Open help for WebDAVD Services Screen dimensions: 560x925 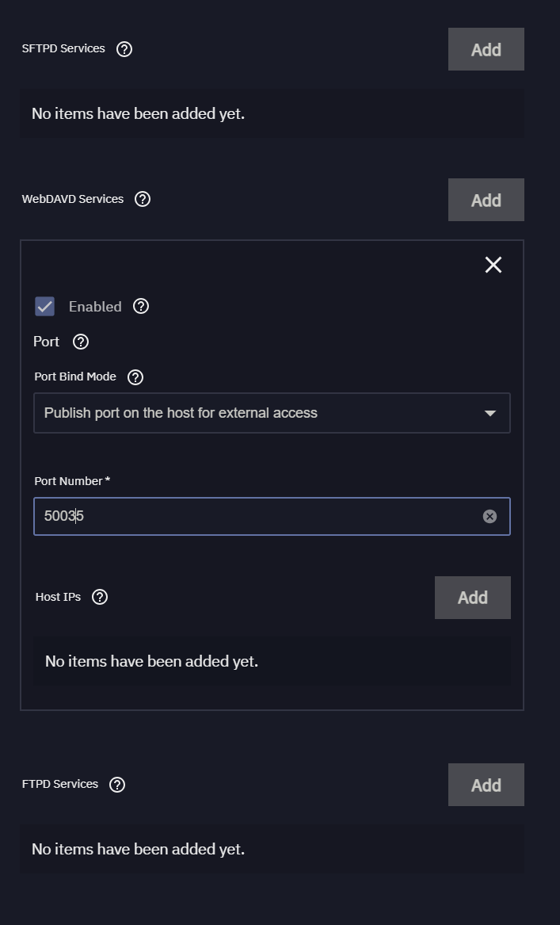click(143, 199)
